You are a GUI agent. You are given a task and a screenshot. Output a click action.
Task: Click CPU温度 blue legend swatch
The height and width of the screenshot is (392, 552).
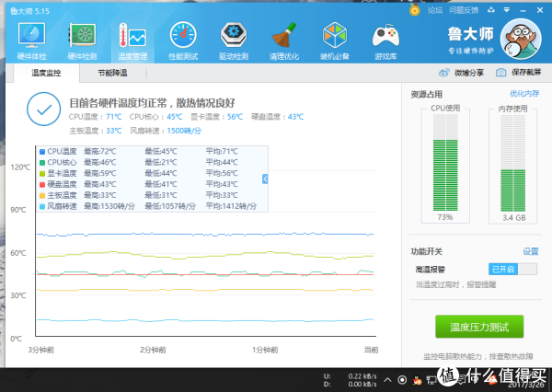[42, 152]
